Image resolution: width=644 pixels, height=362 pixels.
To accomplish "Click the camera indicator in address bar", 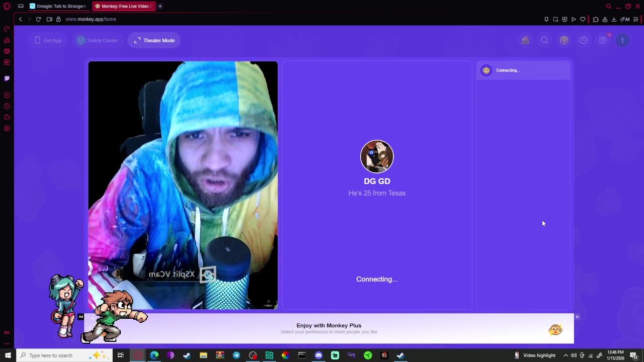I will pyautogui.click(x=49, y=19).
